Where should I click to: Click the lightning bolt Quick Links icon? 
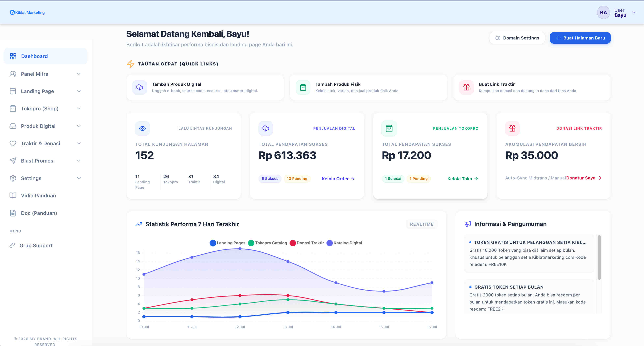tap(131, 64)
